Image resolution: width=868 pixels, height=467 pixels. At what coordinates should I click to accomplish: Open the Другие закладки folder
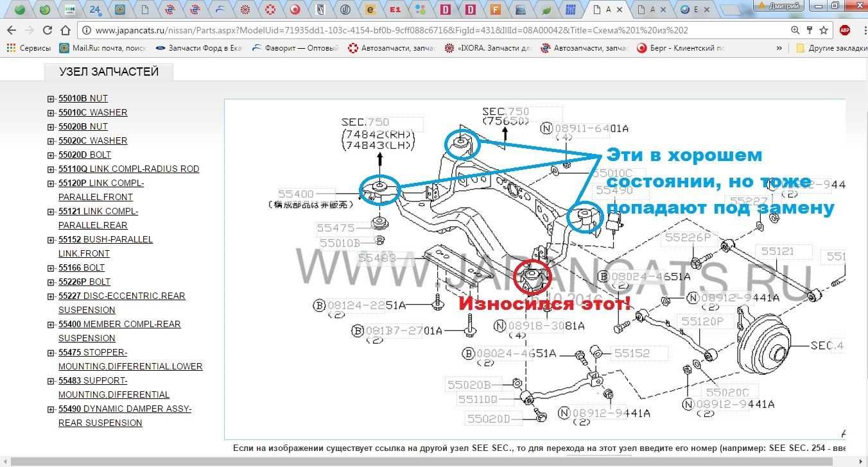point(831,48)
